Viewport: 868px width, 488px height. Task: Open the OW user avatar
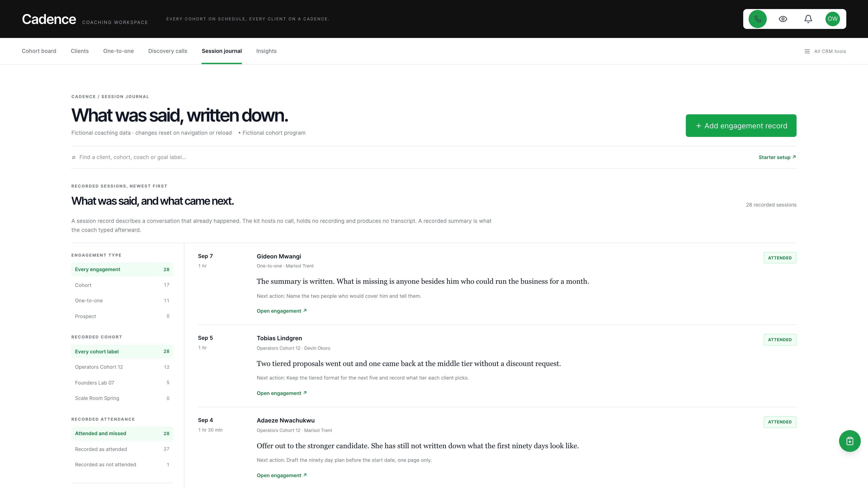(832, 19)
